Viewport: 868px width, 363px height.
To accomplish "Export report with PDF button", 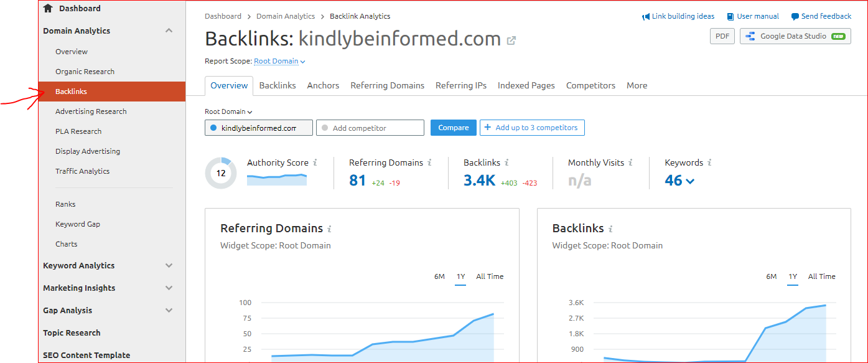I will (722, 36).
